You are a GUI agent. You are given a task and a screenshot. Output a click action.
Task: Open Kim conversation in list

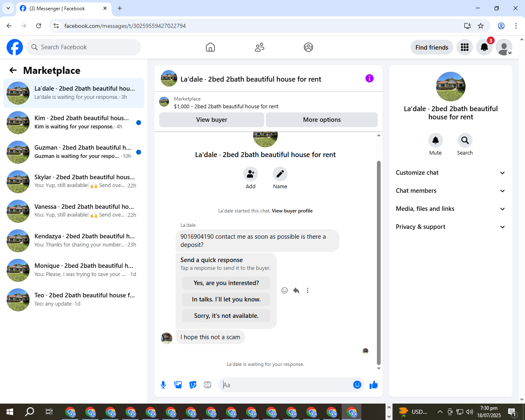74,123
